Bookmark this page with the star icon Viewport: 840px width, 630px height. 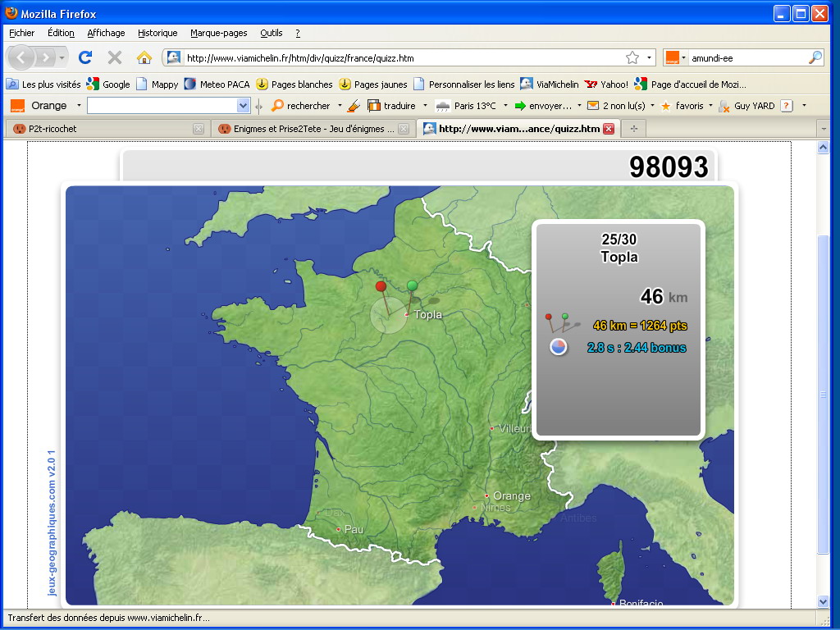(x=632, y=57)
